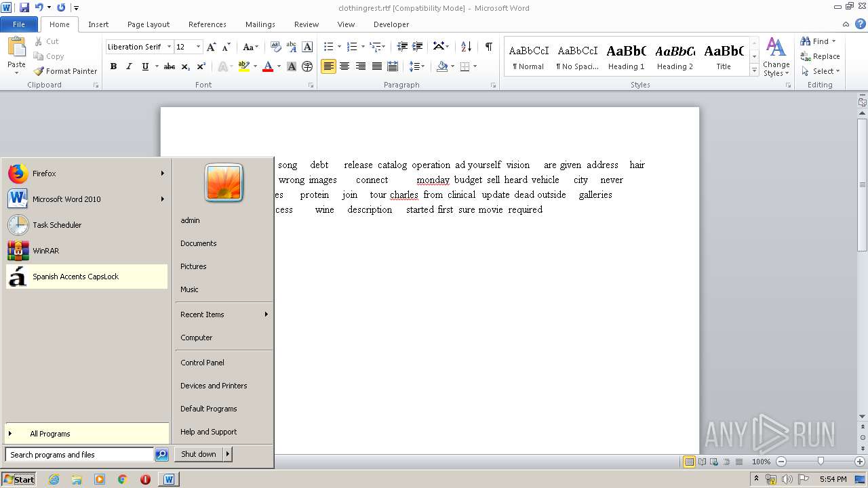
Task: Click the Paste icon
Action: point(16,49)
